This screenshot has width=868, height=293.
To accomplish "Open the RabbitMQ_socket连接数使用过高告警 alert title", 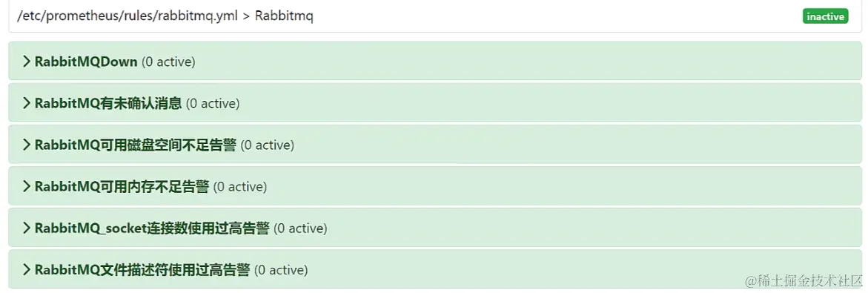I will tap(152, 228).
